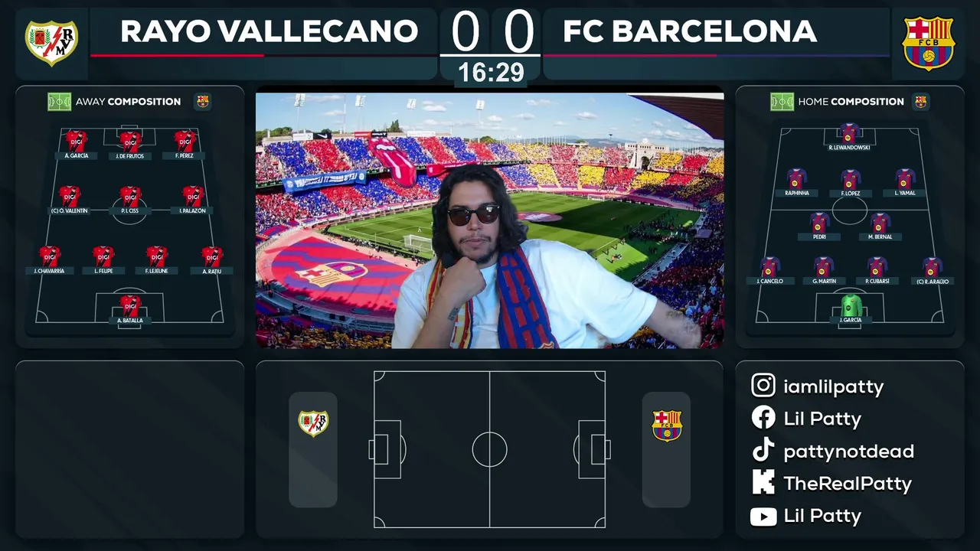Click the Rayo badge left of bottom pitch
The height and width of the screenshot is (551, 980).
click(313, 423)
